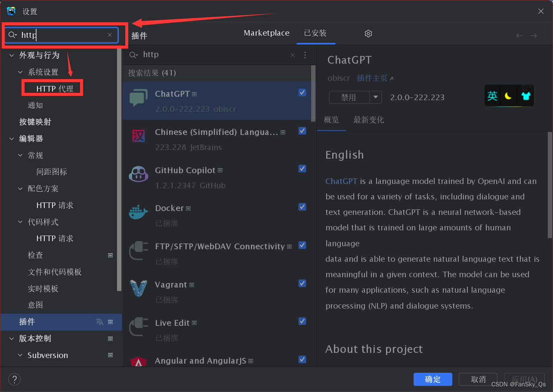The image size is (553, 392).
Task: Open the plugin search options kebab menu
Action: pyautogui.click(x=305, y=55)
